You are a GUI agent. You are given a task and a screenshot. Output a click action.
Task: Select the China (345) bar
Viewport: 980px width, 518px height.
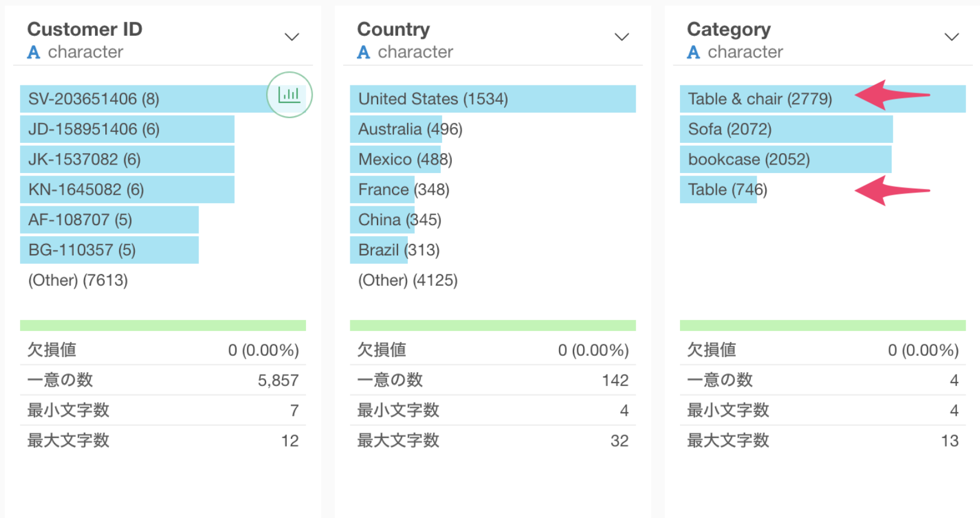click(382, 220)
